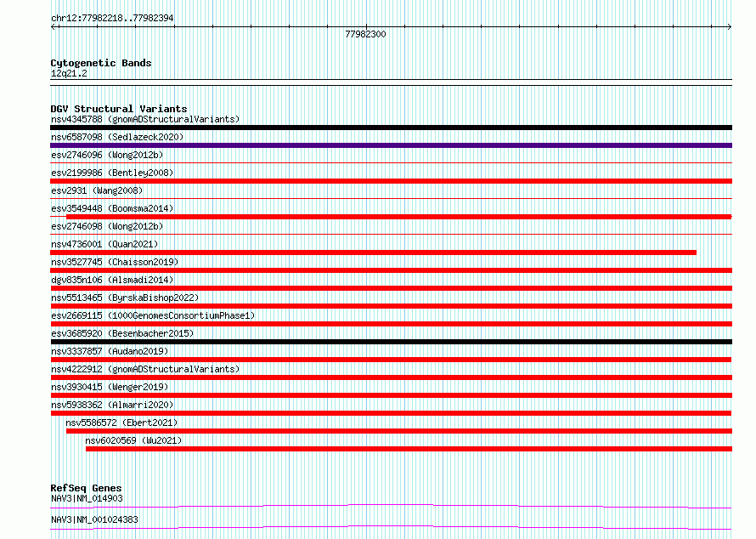The height and width of the screenshot is (539, 756).
Task: Click the magenta line under NAV3|NM_014903
Action: [391, 506]
